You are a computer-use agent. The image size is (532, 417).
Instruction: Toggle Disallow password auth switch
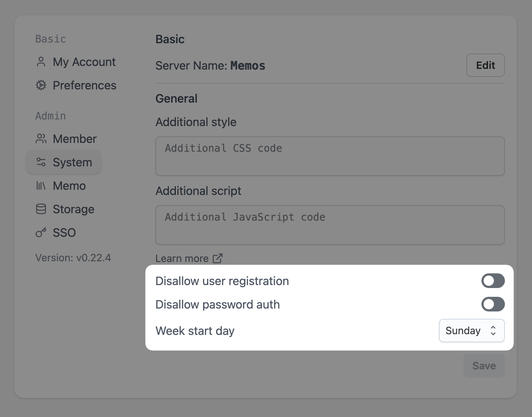click(493, 305)
